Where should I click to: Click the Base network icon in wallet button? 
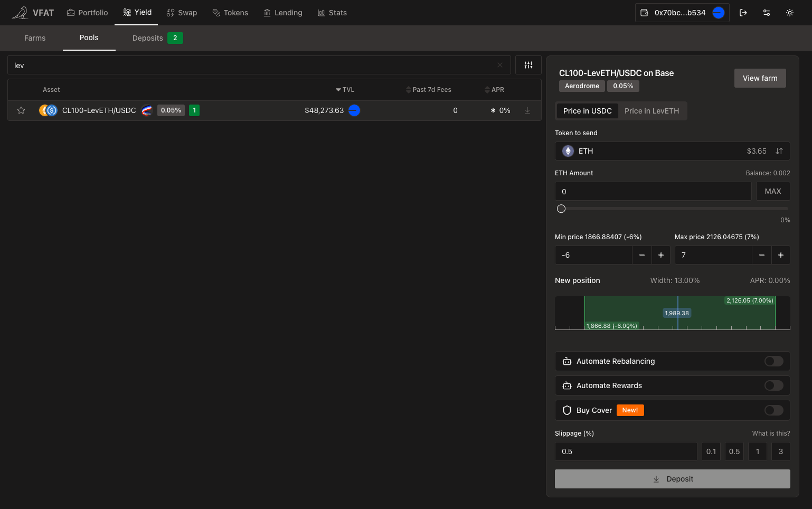coord(719,13)
